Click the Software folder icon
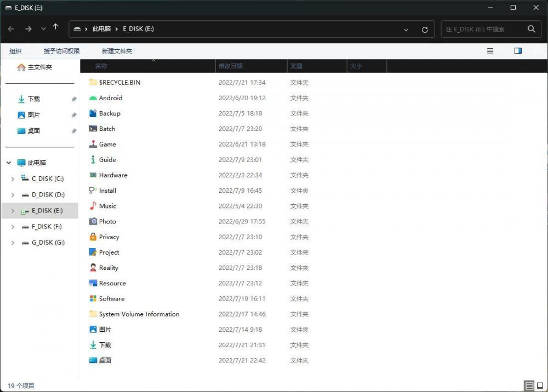 click(93, 299)
